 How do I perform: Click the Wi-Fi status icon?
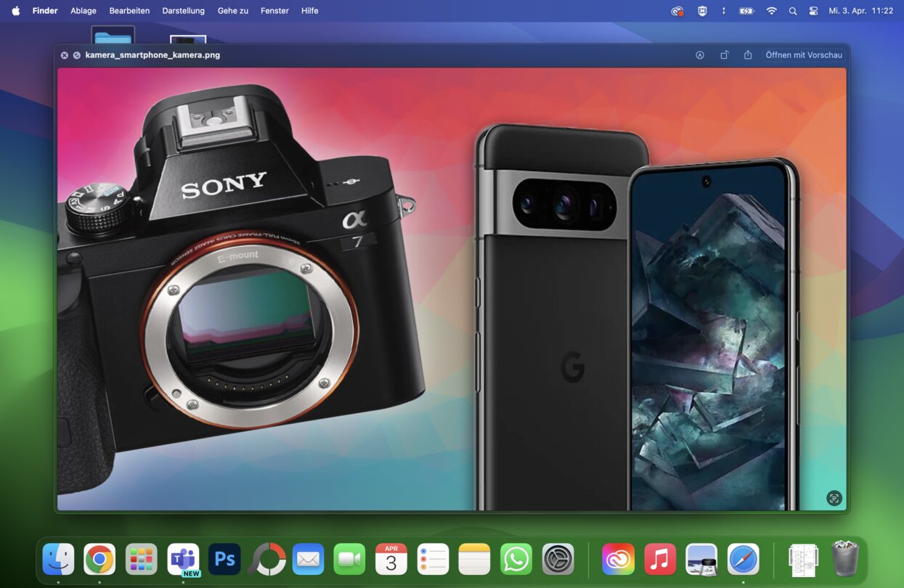pos(771,11)
